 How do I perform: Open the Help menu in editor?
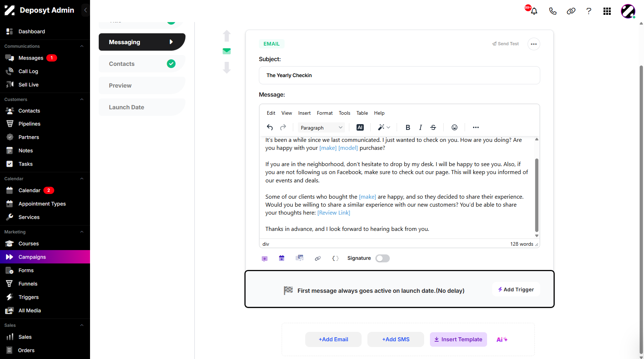(x=379, y=113)
